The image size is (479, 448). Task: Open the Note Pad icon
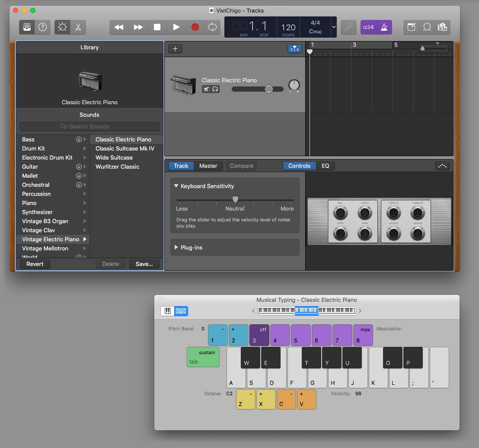(412, 27)
